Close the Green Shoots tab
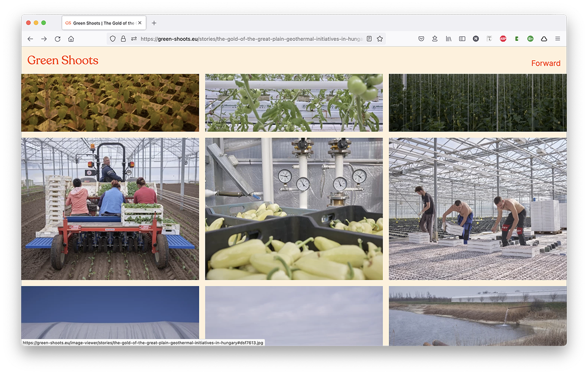This screenshot has height=374, width=588. pos(140,23)
